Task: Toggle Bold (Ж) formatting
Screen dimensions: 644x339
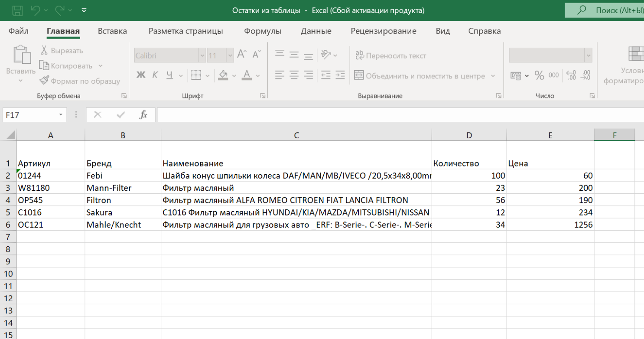Action: tap(141, 75)
